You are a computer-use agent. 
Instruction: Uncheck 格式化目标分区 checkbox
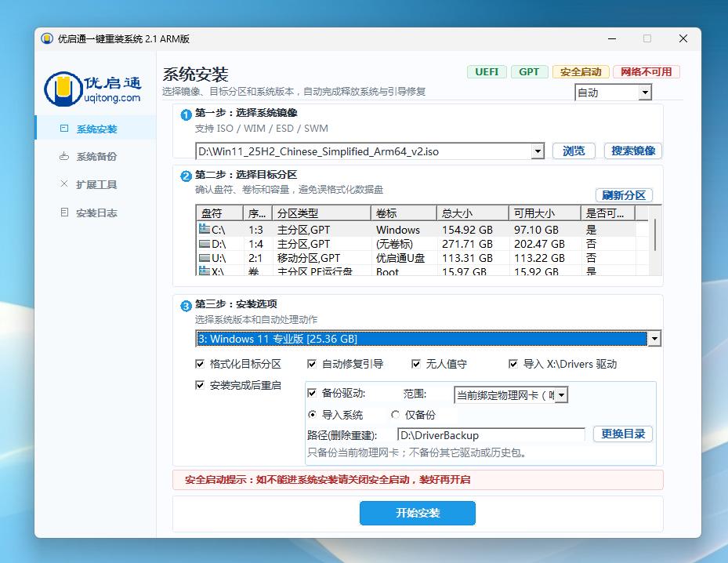pyautogui.click(x=200, y=364)
